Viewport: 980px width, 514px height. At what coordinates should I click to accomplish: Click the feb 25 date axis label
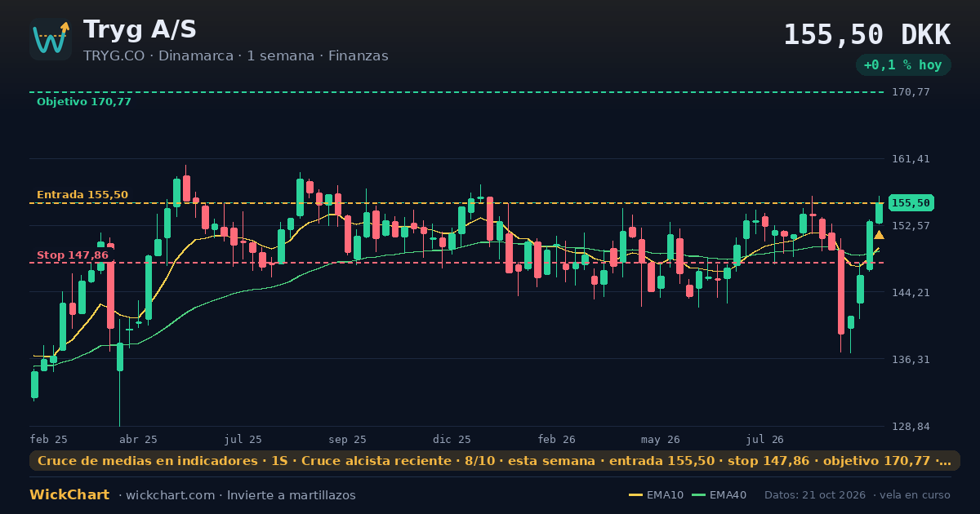point(48,439)
